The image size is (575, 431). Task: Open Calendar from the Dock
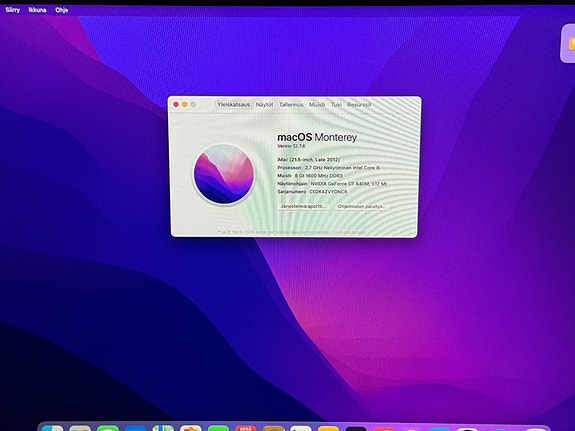coord(245,428)
